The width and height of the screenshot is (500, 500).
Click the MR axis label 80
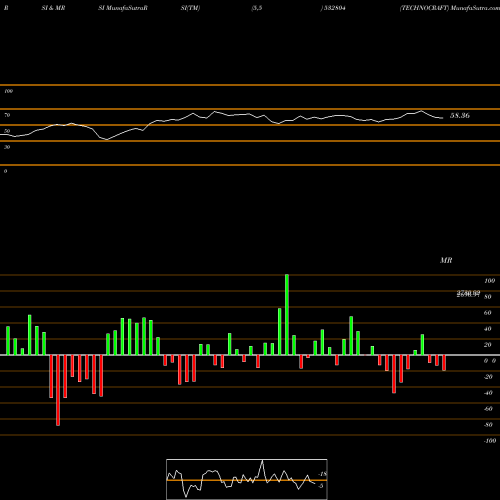point(488,297)
